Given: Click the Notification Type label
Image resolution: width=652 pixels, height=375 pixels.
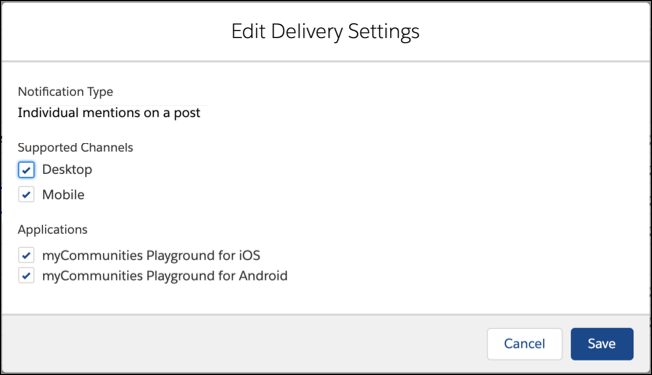Looking at the screenshot, I should click(65, 91).
